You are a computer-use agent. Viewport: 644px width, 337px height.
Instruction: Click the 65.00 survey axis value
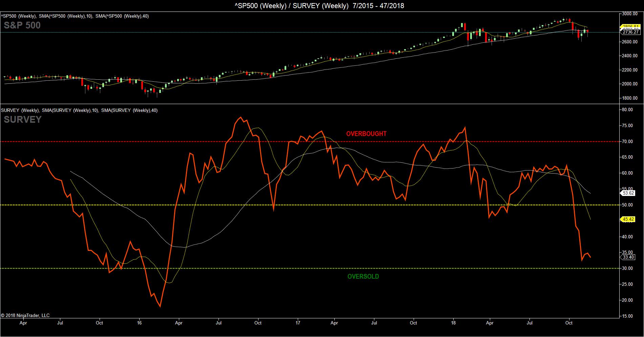628,157
